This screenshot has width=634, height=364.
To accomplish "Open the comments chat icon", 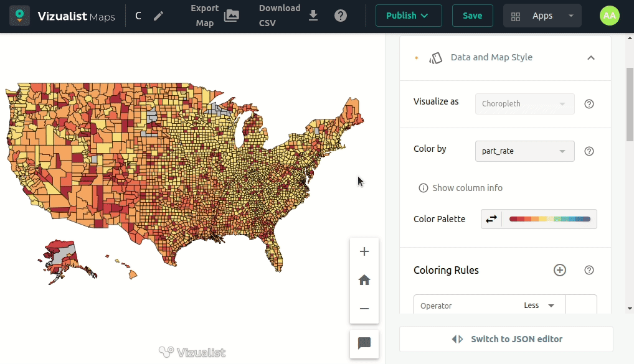I will point(364,343).
